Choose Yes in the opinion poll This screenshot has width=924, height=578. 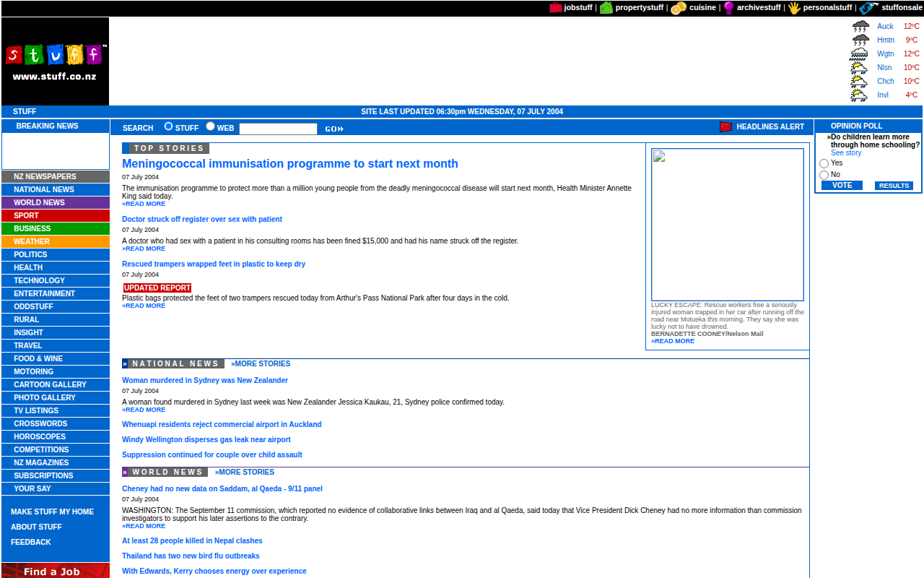(824, 164)
